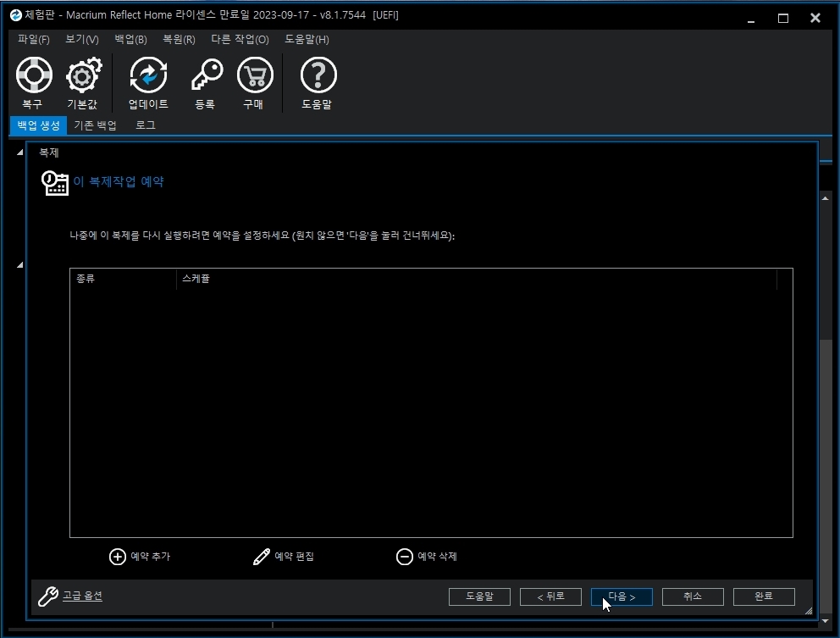Screen dimensions: 840x638
Task: Cancel the wizard with 취소
Action: pyautogui.click(x=693, y=596)
